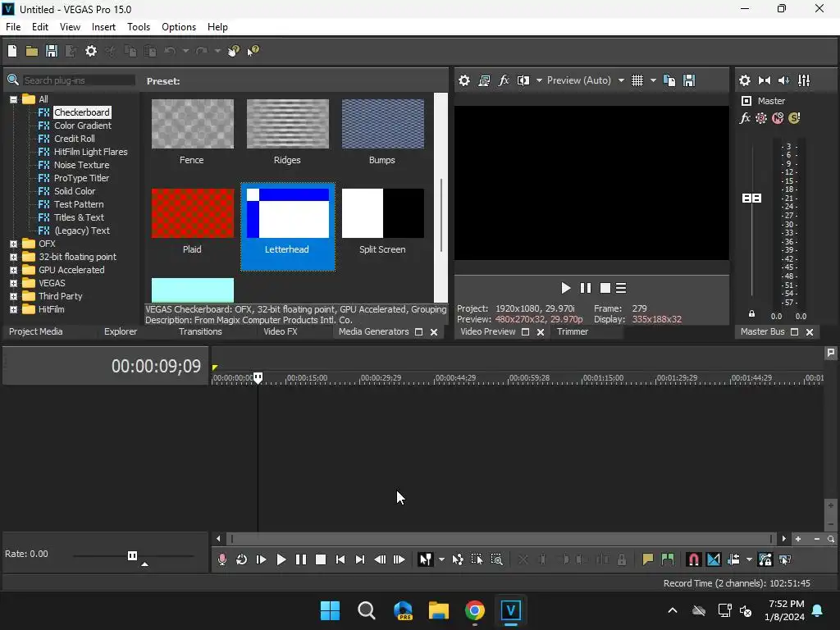Collapse the All folder in plug-in tree

(x=13, y=99)
